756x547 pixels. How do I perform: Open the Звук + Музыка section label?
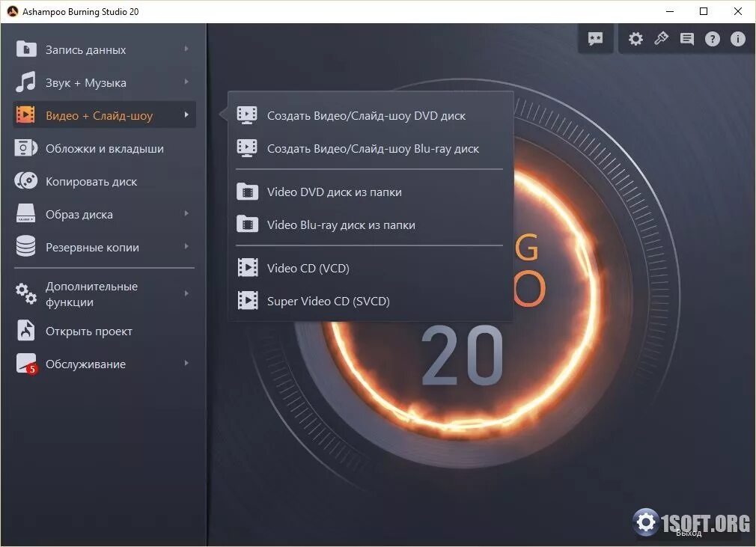[x=86, y=82]
